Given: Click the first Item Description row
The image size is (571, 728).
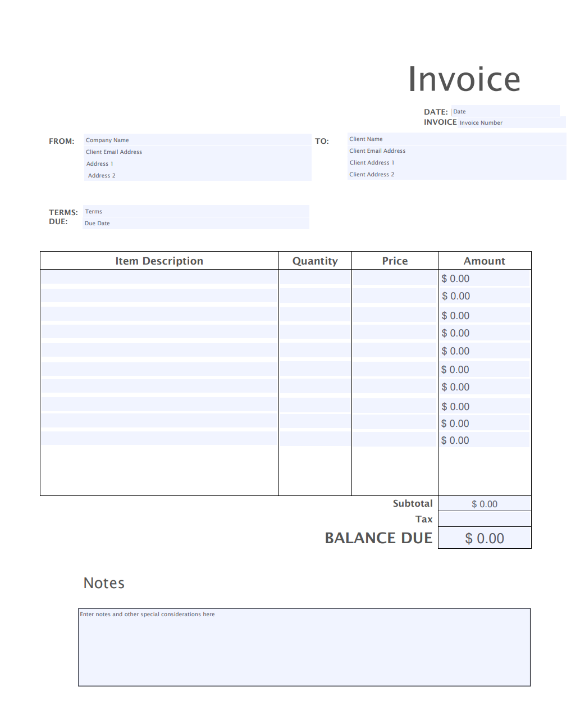Looking at the screenshot, I should coord(159,277).
